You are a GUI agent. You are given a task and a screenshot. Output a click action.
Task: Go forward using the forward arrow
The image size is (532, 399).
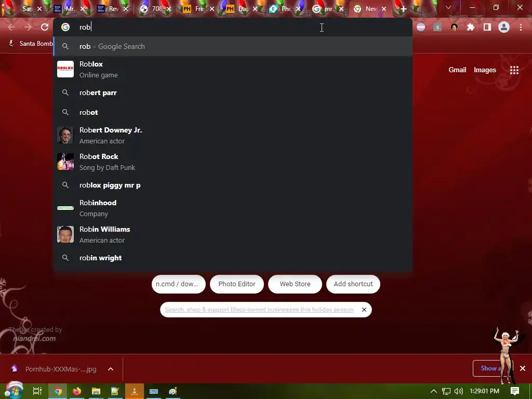click(x=28, y=27)
